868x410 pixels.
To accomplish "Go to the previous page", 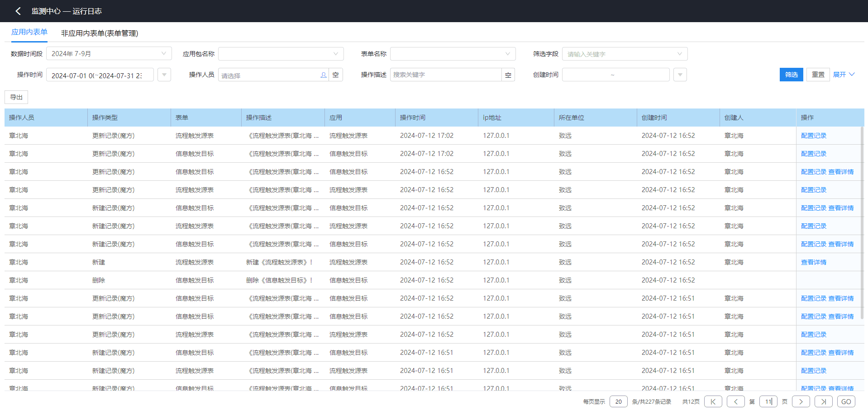I will (x=736, y=401).
